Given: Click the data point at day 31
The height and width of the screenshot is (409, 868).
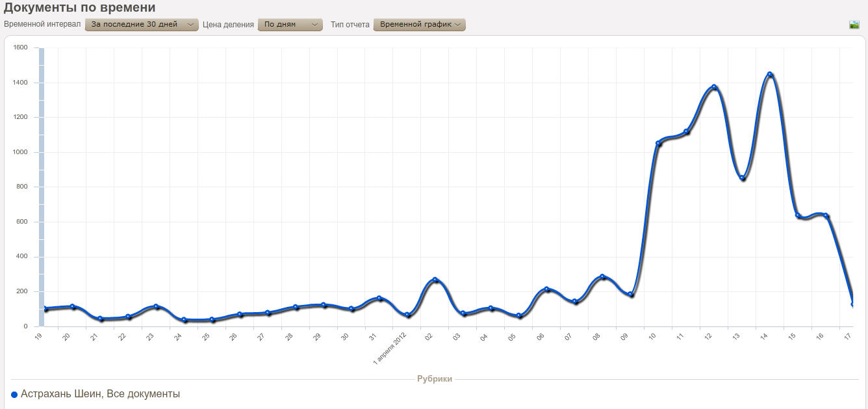Looking at the screenshot, I should coord(379,298).
